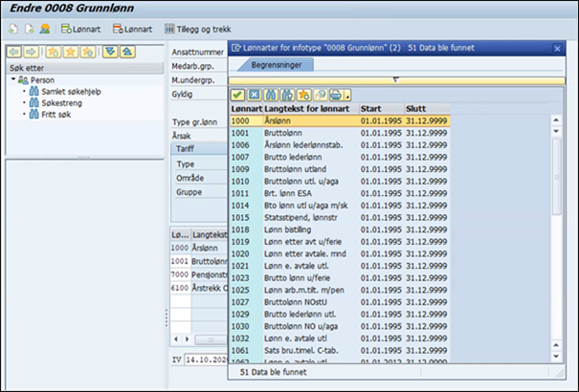Image resolution: width=579 pixels, height=392 pixels.
Task: Go back with the left arrow icon
Action: [14, 52]
